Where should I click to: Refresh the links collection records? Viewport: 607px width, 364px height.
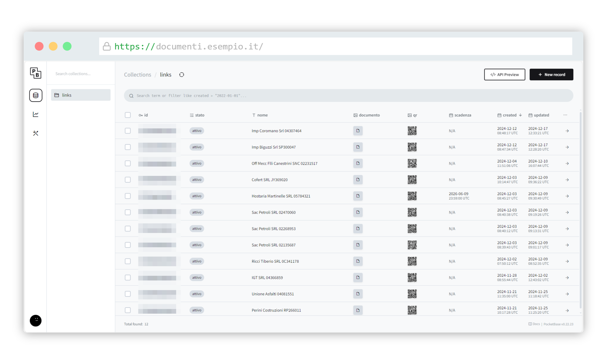coord(181,75)
